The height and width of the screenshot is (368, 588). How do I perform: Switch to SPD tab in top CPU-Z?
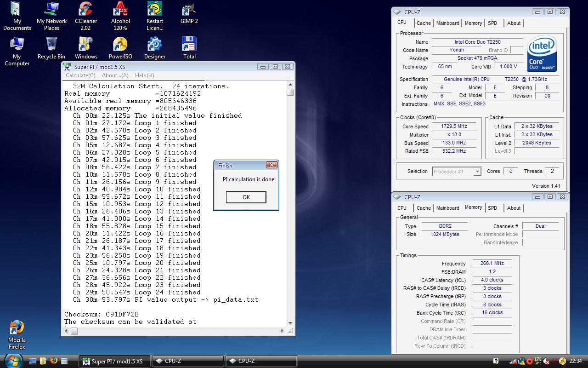click(492, 23)
